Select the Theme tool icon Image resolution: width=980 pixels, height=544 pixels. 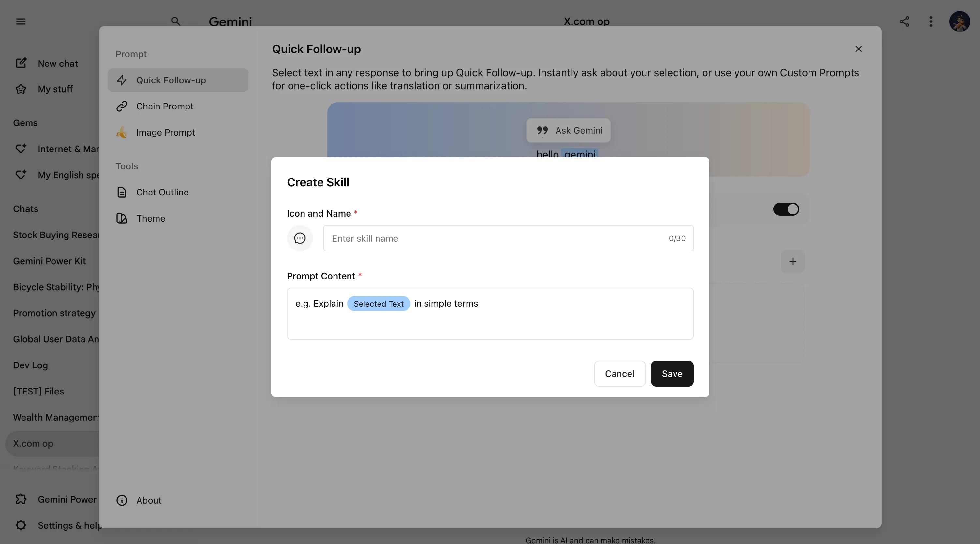coord(122,218)
